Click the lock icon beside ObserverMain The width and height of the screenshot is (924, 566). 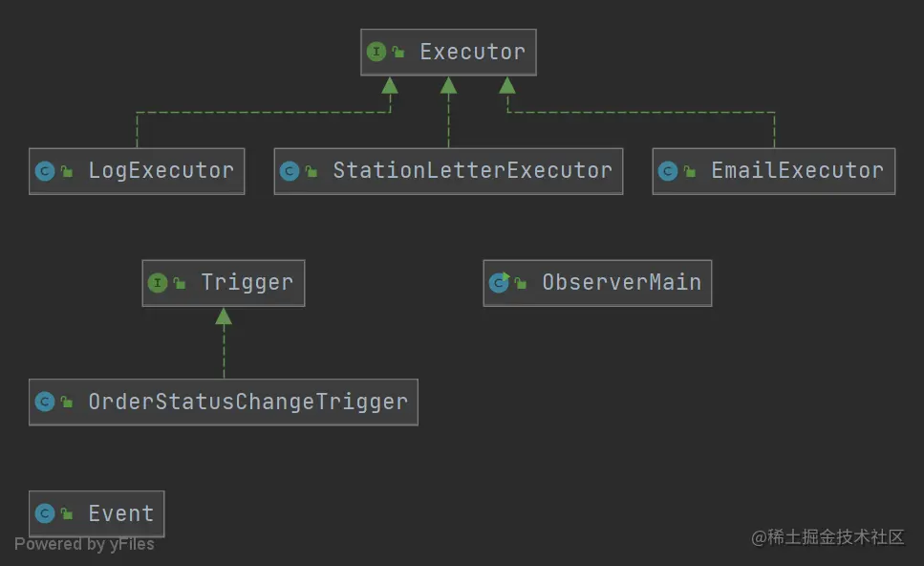520,283
